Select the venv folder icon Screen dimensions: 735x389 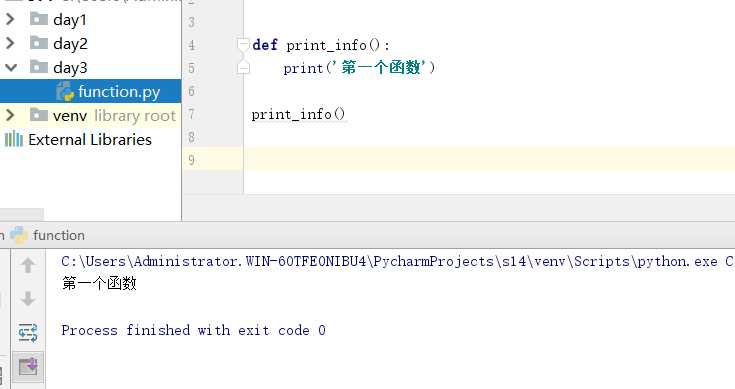pos(38,114)
